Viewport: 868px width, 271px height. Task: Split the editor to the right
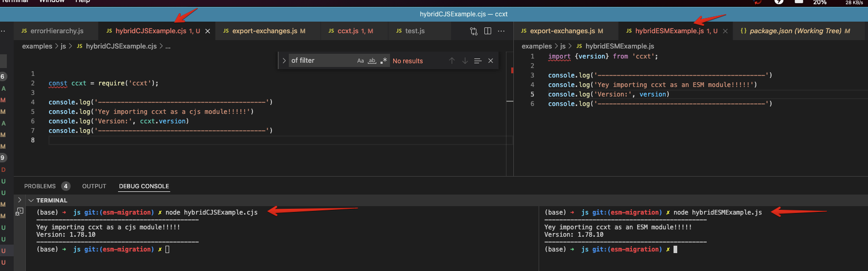coord(488,31)
